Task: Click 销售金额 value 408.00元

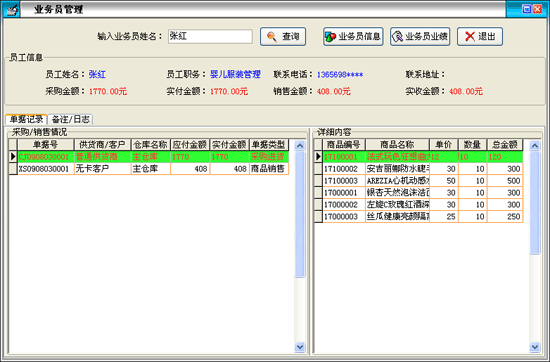Action: coord(334,92)
